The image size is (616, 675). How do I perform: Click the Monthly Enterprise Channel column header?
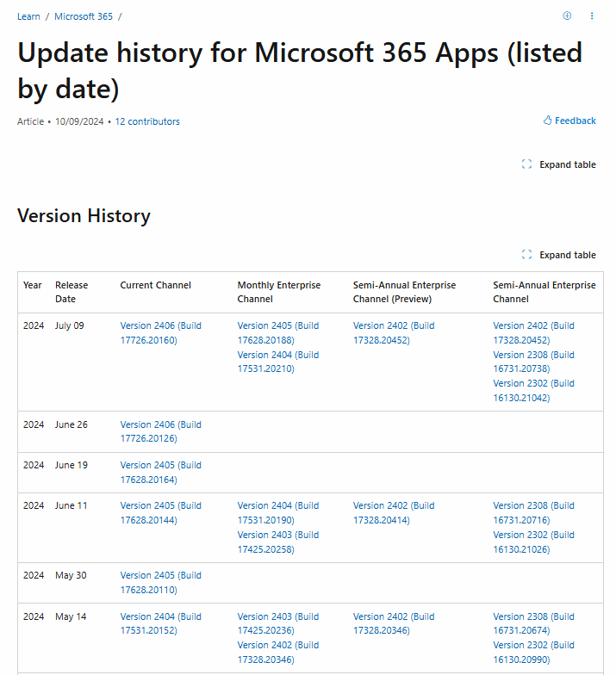[x=279, y=292]
